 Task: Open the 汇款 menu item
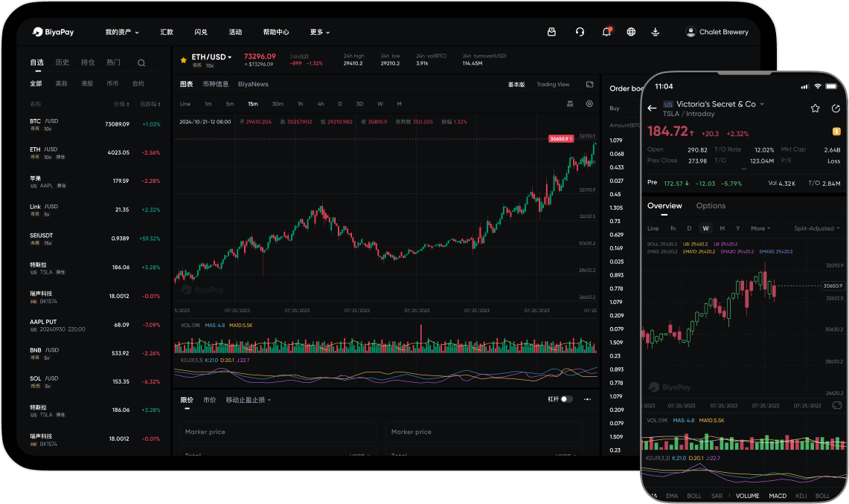pyautogui.click(x=167, y=32)
